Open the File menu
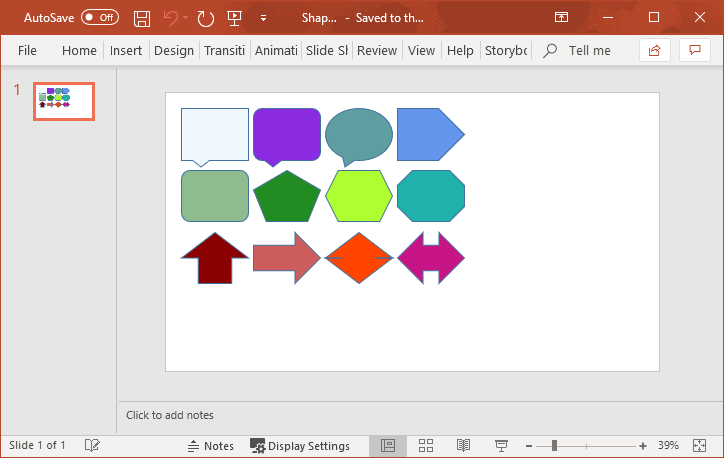Image resolution: width=724 pixels, height=458 pixels. coord(28,50)
